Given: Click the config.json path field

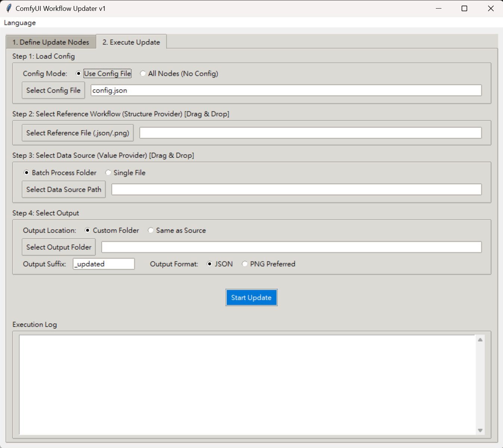Looking at the screenshot, I should tap(286, 90).
